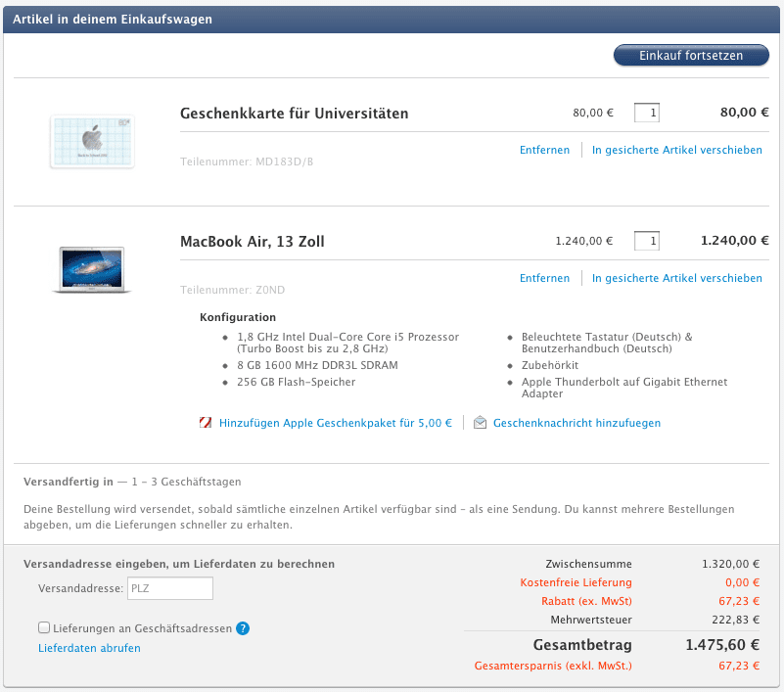
Task: Add Apple Geschenkpaket für 5,00 €
Action: coord(336,423)
